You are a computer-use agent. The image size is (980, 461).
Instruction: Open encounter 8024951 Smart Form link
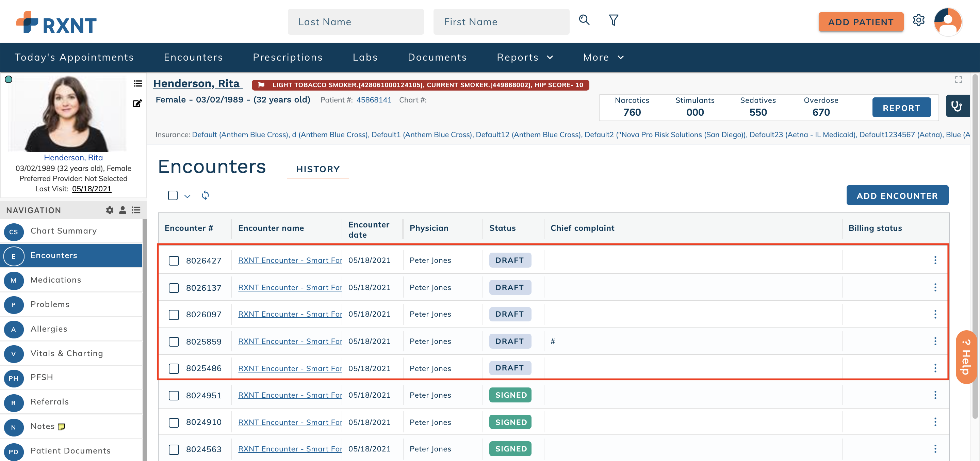290,395
